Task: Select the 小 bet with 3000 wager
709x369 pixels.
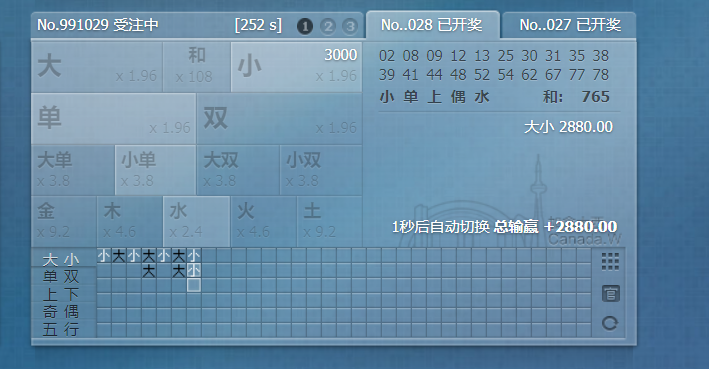Action: click(x=296, y=67)
